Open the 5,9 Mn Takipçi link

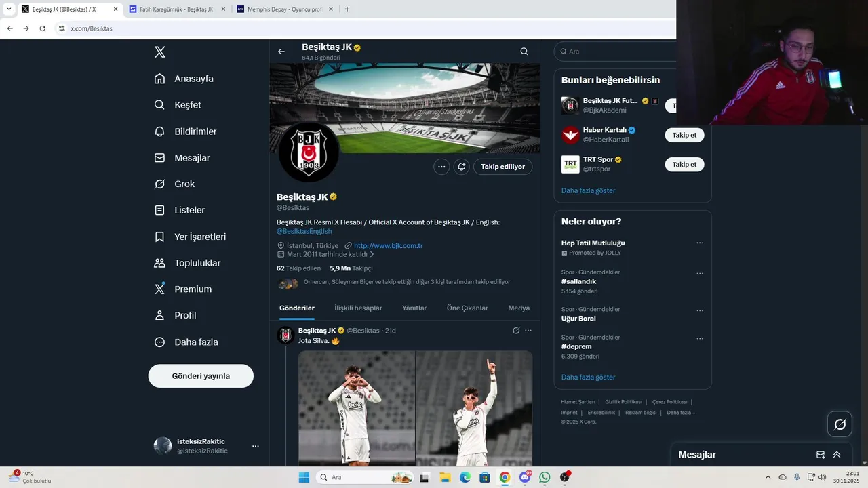351,268
